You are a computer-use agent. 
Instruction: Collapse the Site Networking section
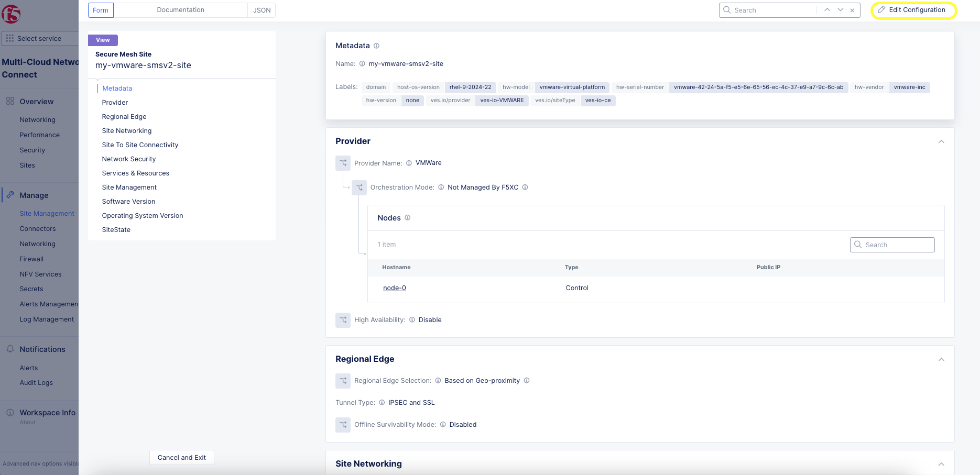pyautogui.click(x=941, y=464)
